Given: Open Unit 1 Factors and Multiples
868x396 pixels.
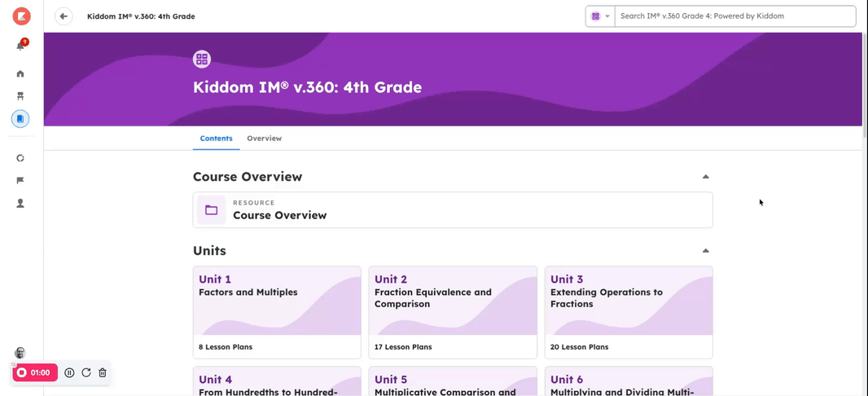Looking at the screenshot, I should click(277, 312).
